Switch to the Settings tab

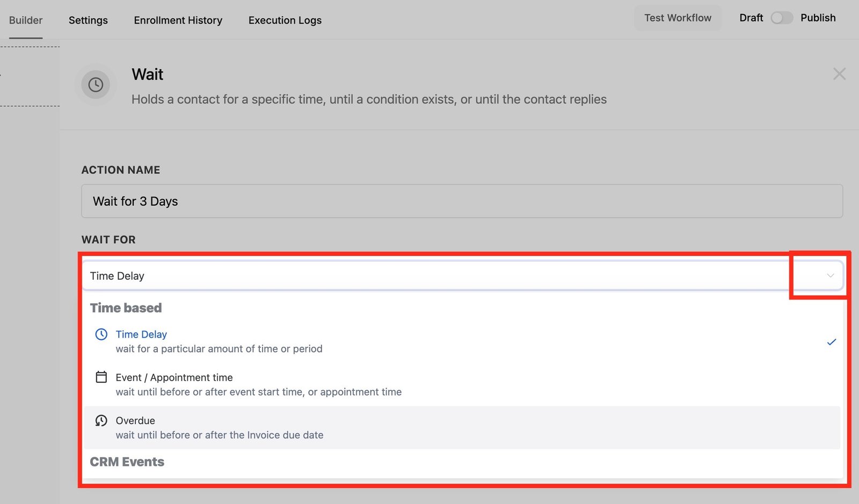coord(88,20)
